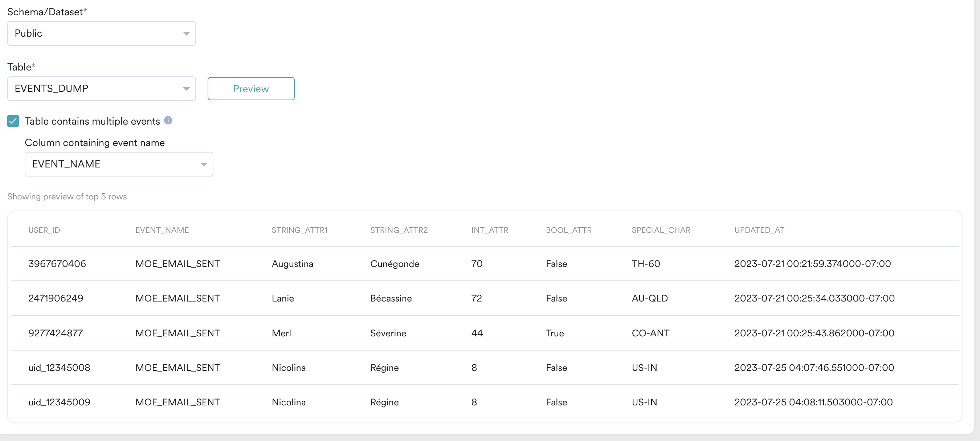The image size is (980, 441).
Task: Click the SPECIAL_CHAR column header
Action: (661, 230)
